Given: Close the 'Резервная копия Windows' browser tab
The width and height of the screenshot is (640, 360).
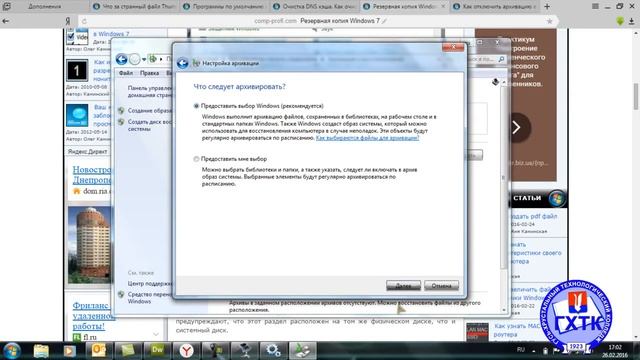Looking at the screenshot, I should pyautogui.click(x=444, y=7).
